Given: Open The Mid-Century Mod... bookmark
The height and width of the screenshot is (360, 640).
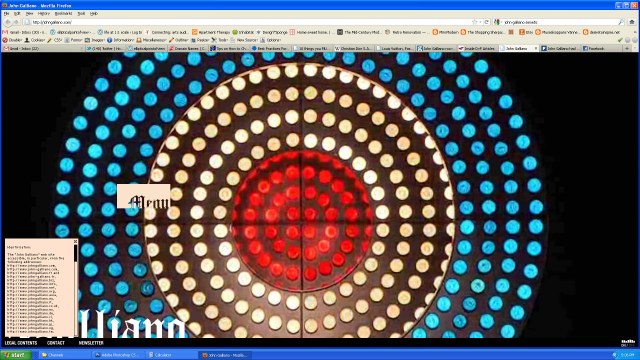Looking at the screenshot, I should 359,32.
